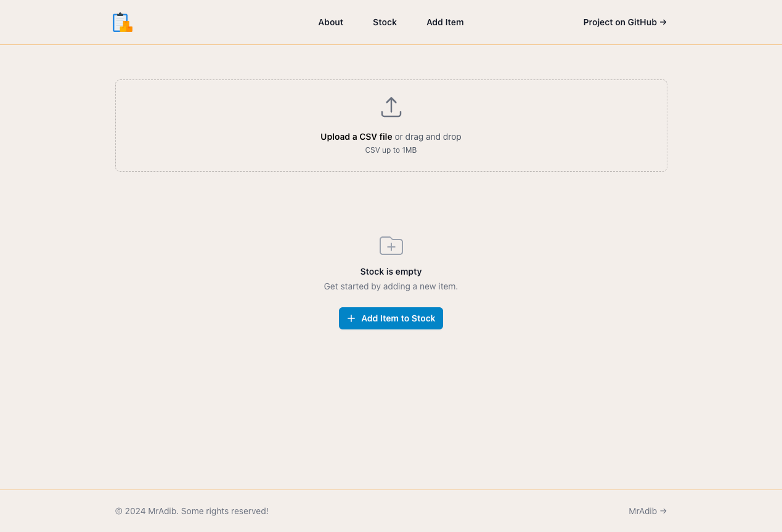Open the Project on GitHub link
This screenshot has height=532, width=782.
tap(619, 22)
